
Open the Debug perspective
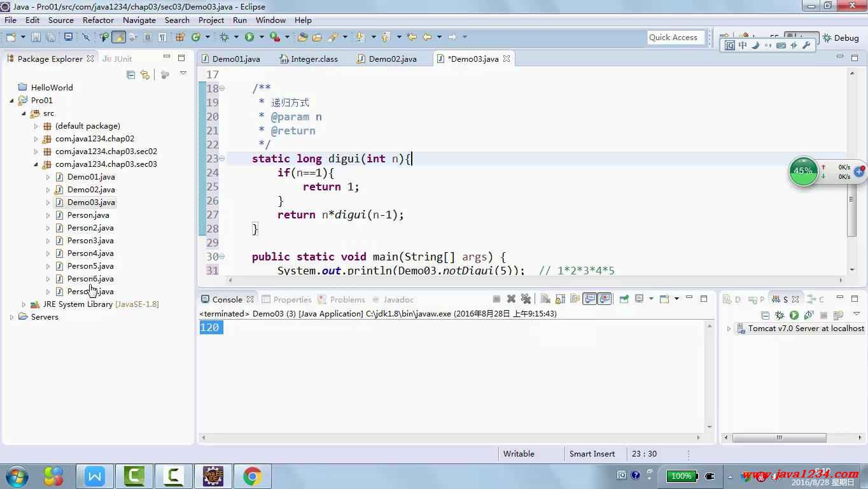coord(841,38)
